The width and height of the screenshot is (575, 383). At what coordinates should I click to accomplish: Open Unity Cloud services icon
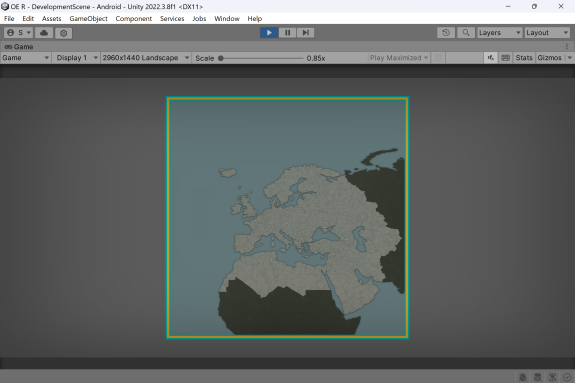point(44,33)
